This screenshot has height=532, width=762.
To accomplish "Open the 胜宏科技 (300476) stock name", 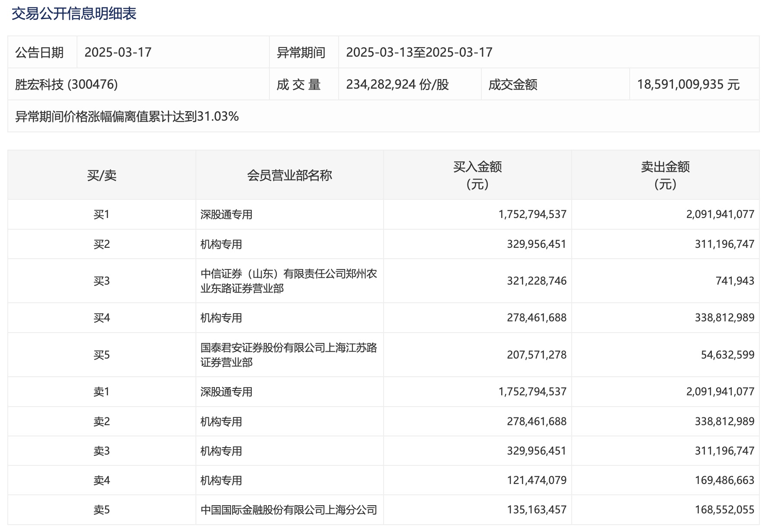I will pyautogui.click(x=67, y=84).
